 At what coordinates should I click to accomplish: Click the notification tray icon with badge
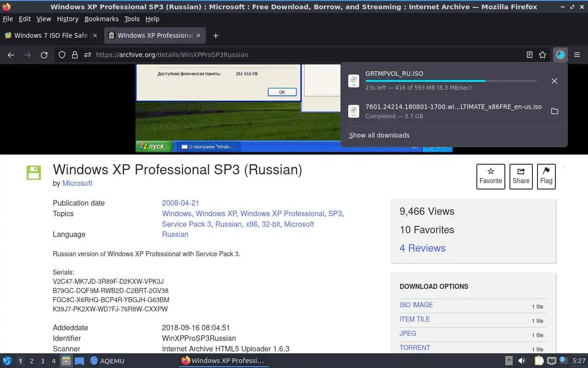[x=564, y=360]
